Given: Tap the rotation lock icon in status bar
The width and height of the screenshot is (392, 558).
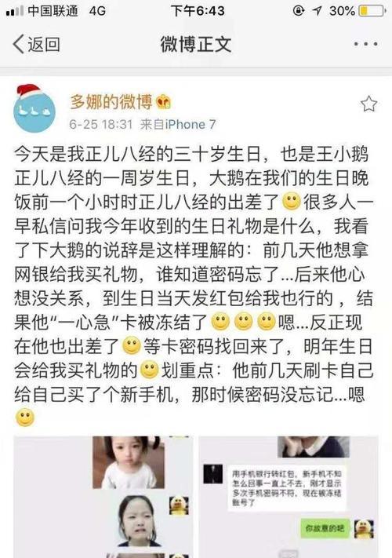Looking at the screenshot, I should click(299, 11).
